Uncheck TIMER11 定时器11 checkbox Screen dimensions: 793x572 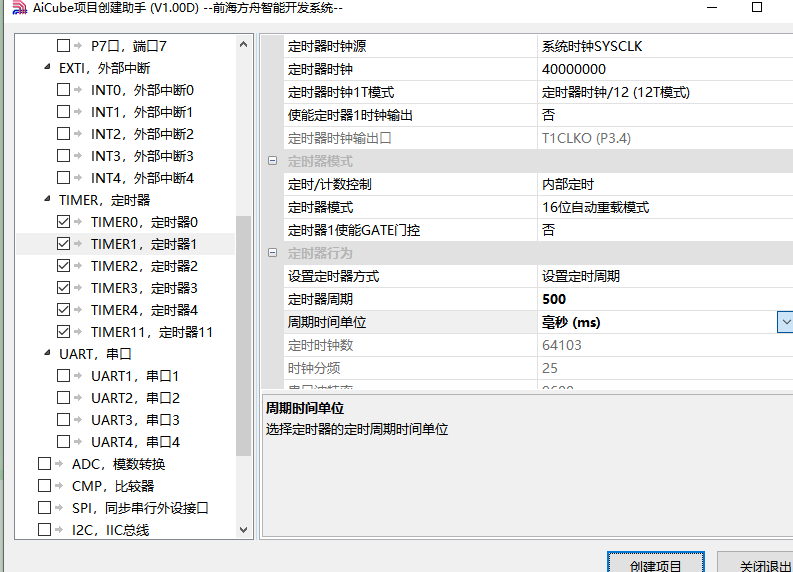tap(63, 332)
